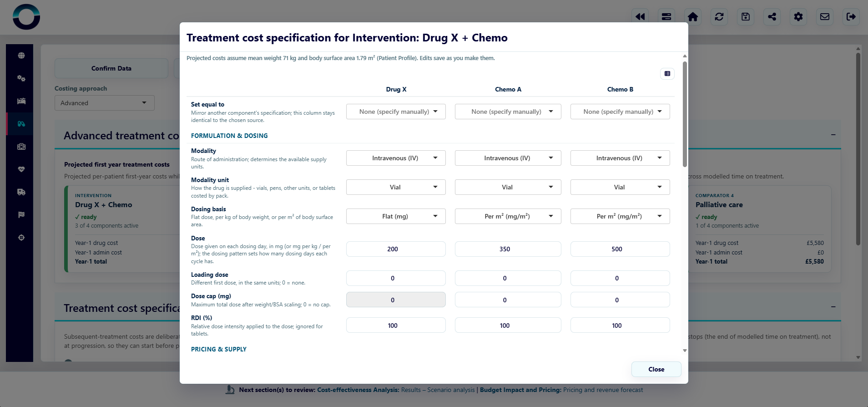868x407 pixels.
Task: Collapse the Advanced treatment costs panel
Action: 833,135
